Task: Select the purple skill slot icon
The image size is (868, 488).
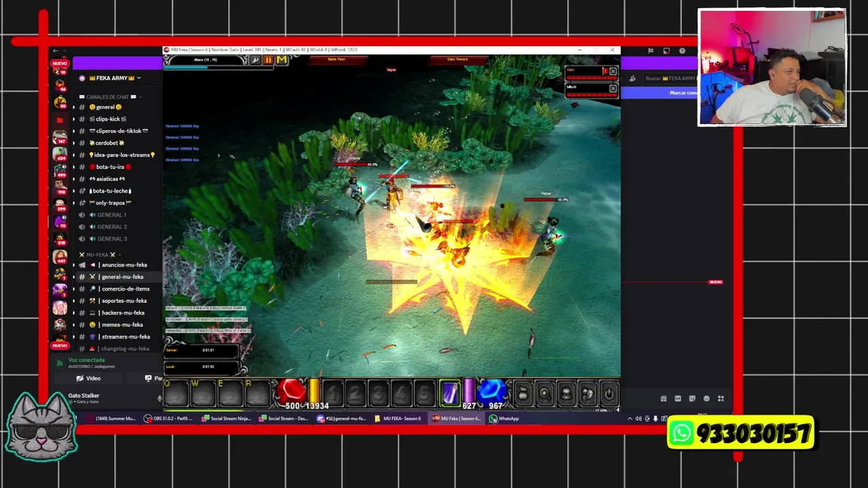Action: [450, 392]
